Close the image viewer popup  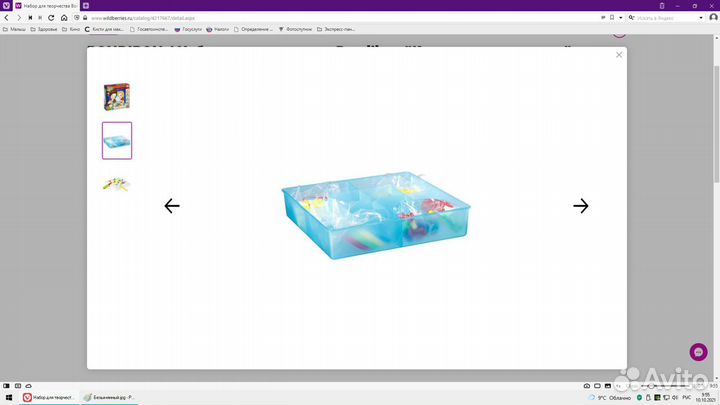pos(619,55)
